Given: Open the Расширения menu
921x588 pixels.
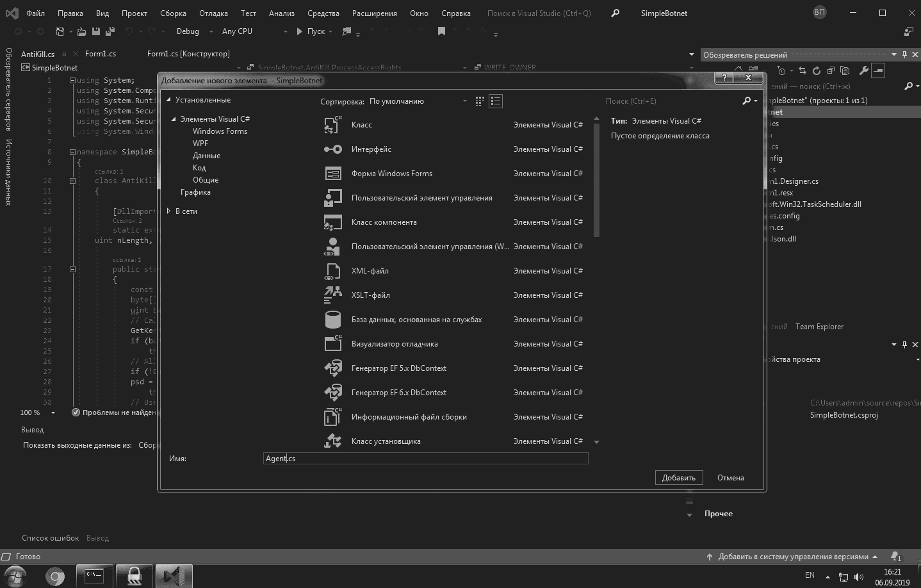Looking at the screenshot, I should click(375, 13).
